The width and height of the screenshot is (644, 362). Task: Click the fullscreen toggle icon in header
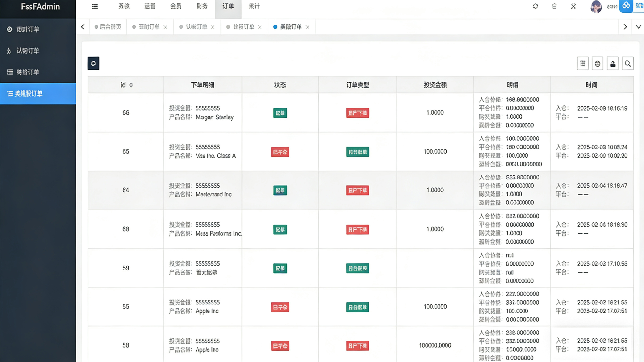coord(573,6)
